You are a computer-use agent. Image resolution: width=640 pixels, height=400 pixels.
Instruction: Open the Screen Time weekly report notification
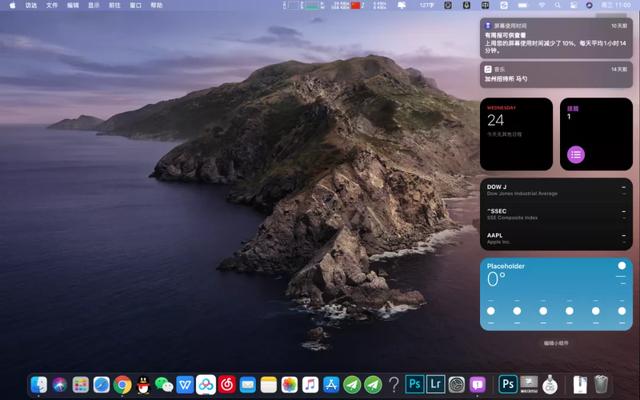(x=556, y=37)
